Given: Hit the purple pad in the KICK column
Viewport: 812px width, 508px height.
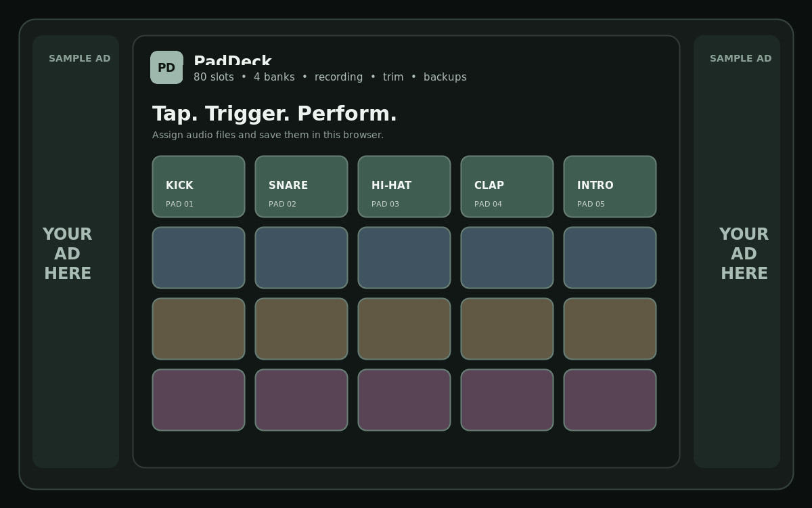Looking at the screenshot, I should (198, 400).
